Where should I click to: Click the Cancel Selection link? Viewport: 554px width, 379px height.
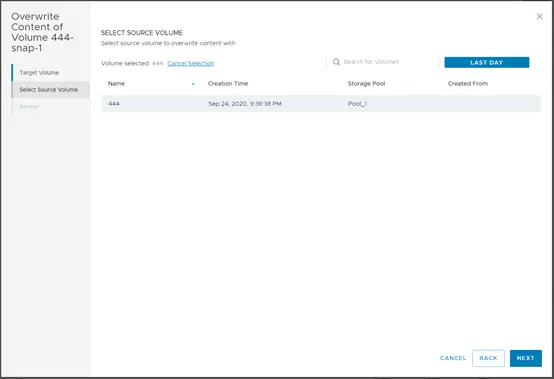(x=190, y=63)
